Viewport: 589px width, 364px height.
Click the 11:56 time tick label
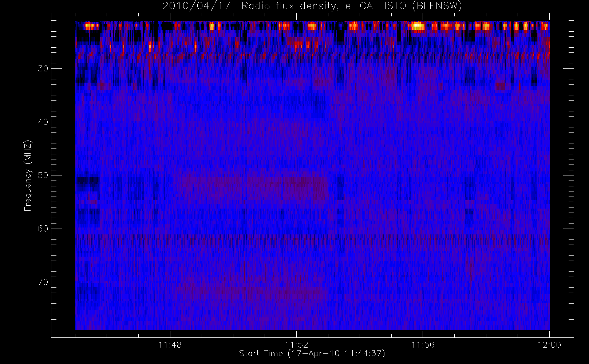point(423,345)
